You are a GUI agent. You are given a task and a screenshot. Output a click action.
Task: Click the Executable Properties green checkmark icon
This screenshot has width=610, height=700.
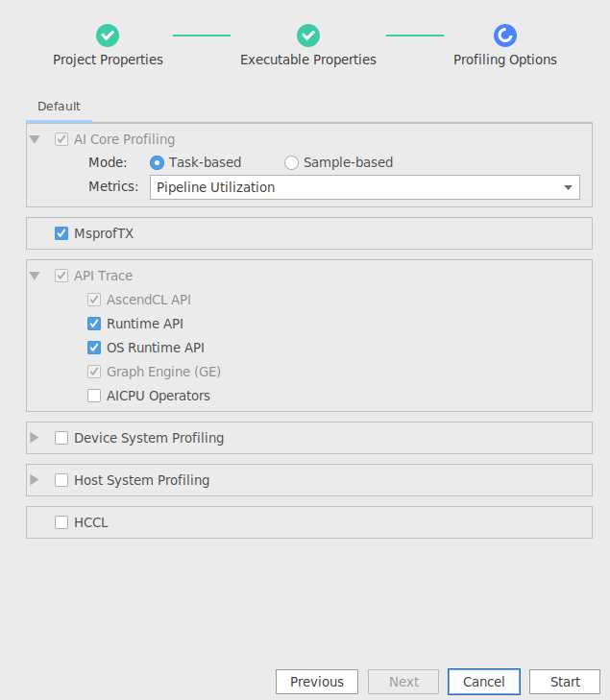click(308, 36)
